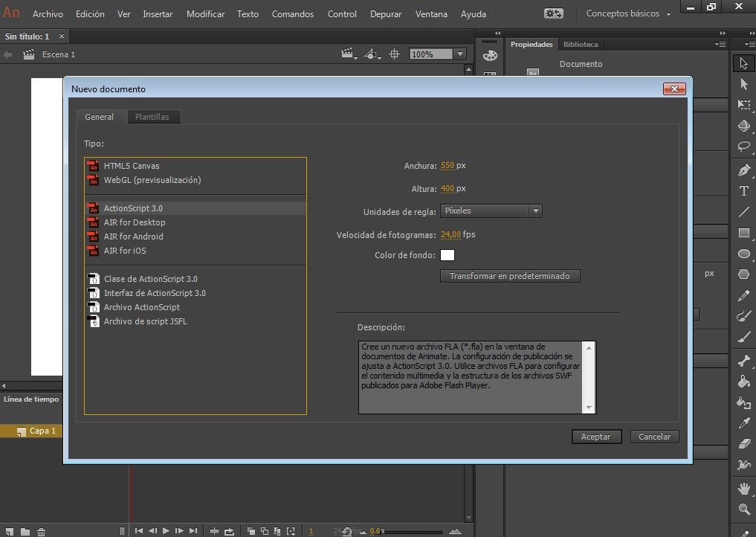Toggle the Loop playback button
The height and width of the screenshot is (537, 756).
tap(229, 531)
